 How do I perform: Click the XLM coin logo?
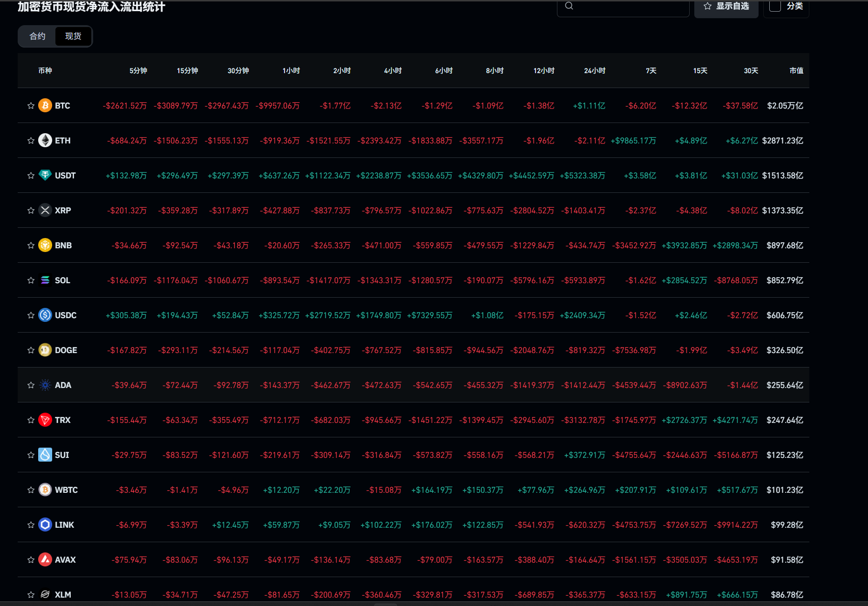45,595
